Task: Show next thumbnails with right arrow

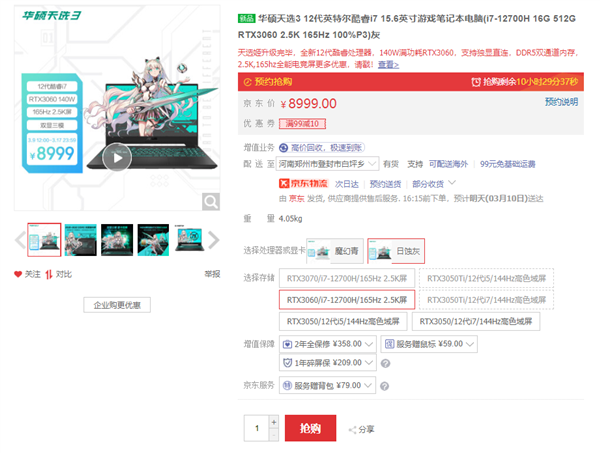Action: [214, 240]
